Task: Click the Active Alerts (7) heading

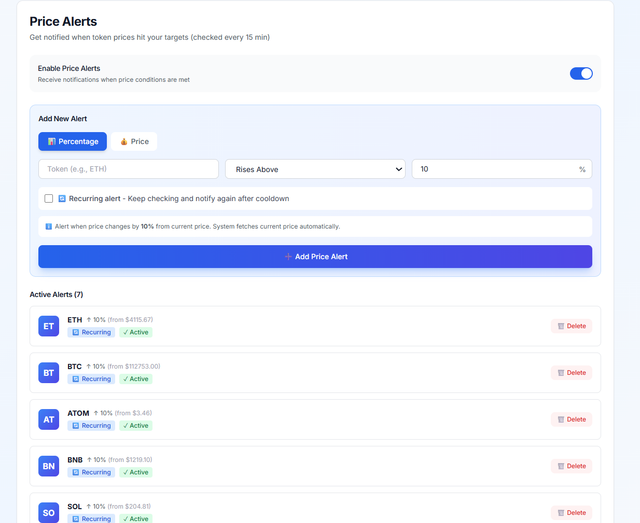Action: pos(56,294)
